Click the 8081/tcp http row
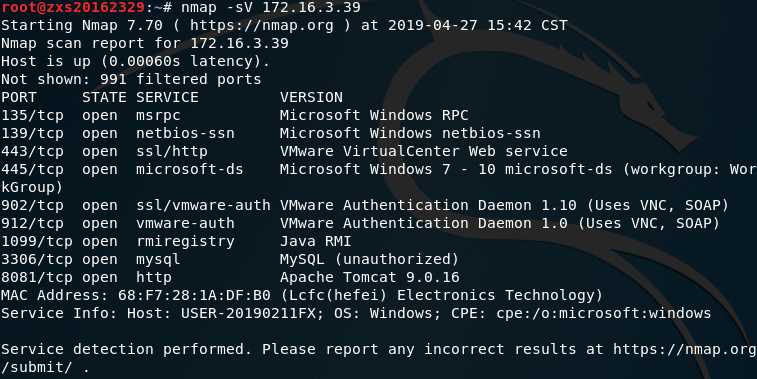Image resolution: width=757 pixels, height=379 pixels. tap(230, 278)
